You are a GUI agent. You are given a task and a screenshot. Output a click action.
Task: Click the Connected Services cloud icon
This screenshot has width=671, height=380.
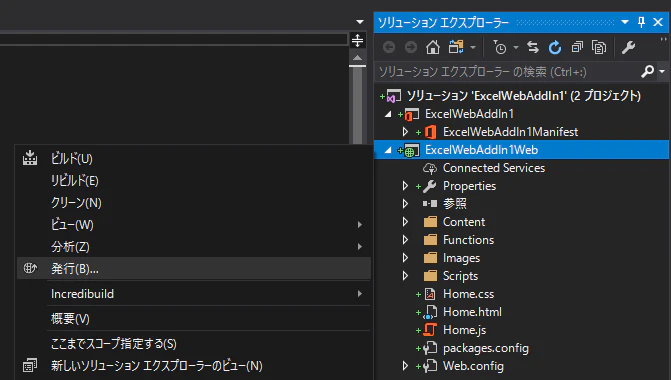430,168
